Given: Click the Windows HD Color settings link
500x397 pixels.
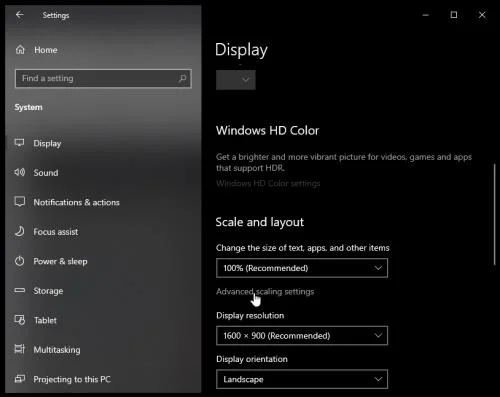Looking at the screenshot, I should (268, 183).
